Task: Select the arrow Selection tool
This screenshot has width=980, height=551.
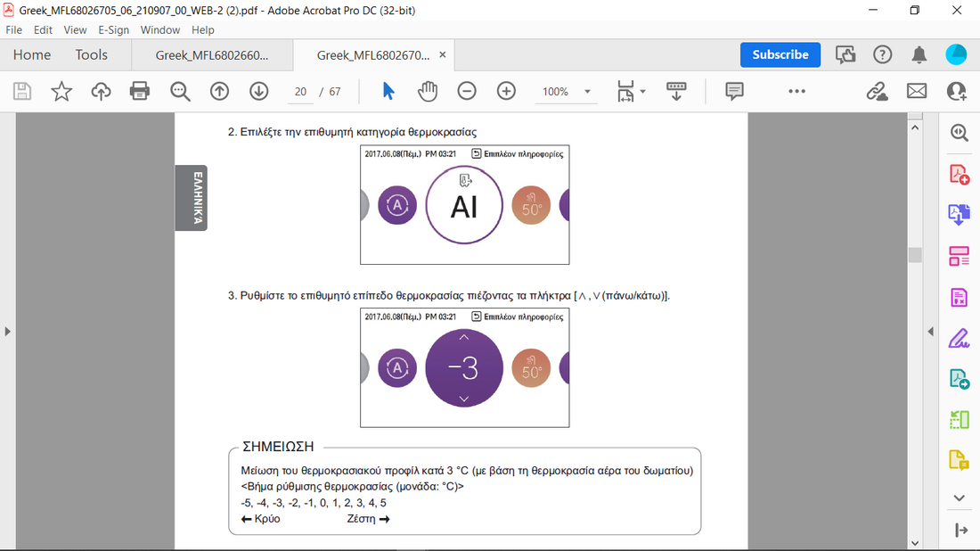Action: [x=388, y=91]
